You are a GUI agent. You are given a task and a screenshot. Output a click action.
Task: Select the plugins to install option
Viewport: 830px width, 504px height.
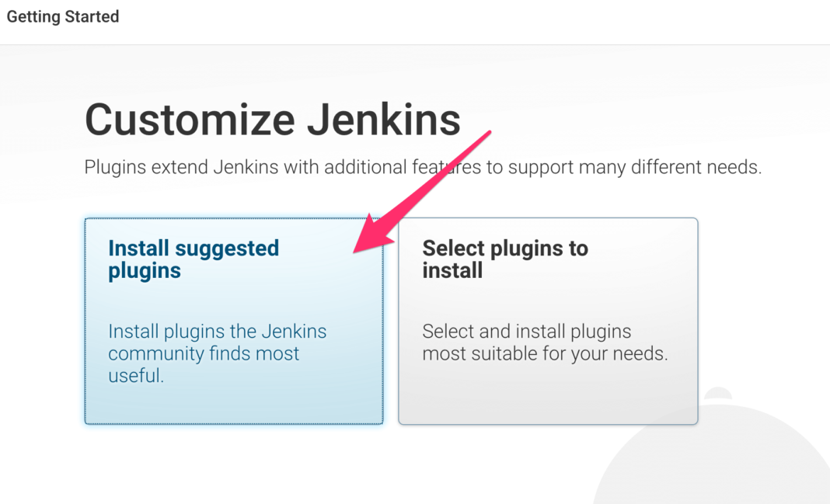548,321
